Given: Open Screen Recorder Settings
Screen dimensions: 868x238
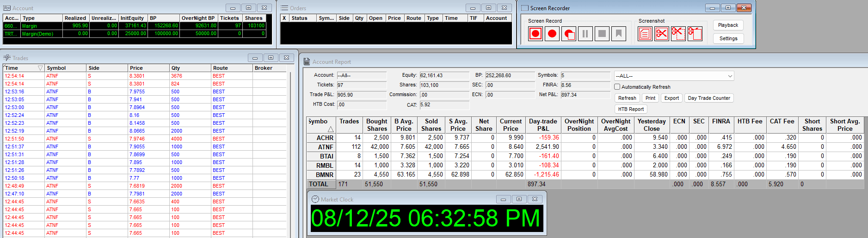Looking at the screenshot, I should click(728, 38).
